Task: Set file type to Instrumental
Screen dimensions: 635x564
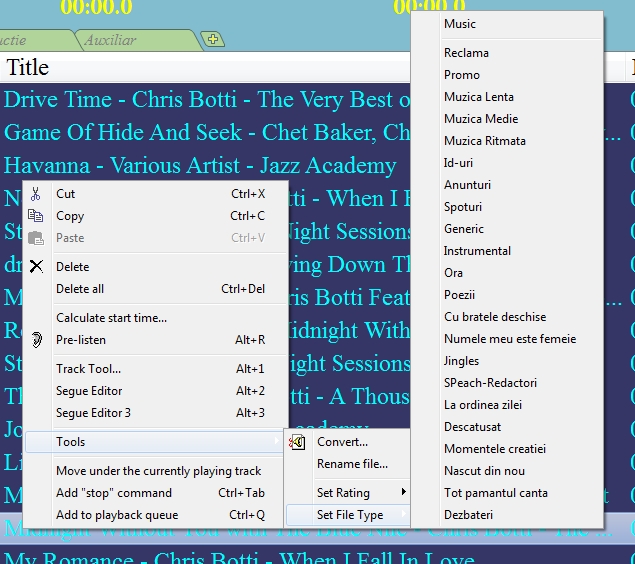Action: (x=507, y=251)
